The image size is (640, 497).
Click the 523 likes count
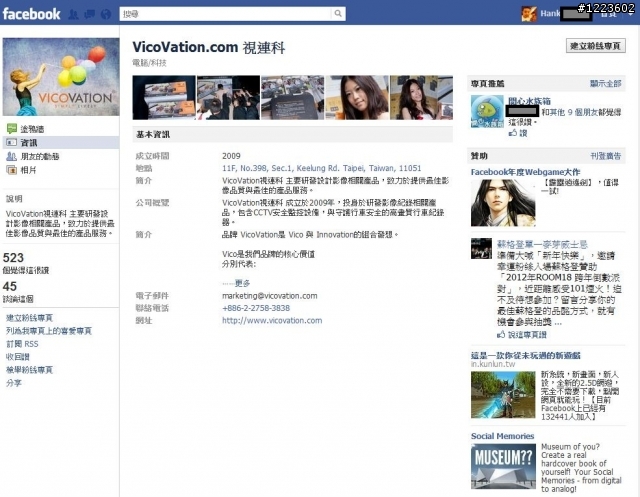[13, 258]
